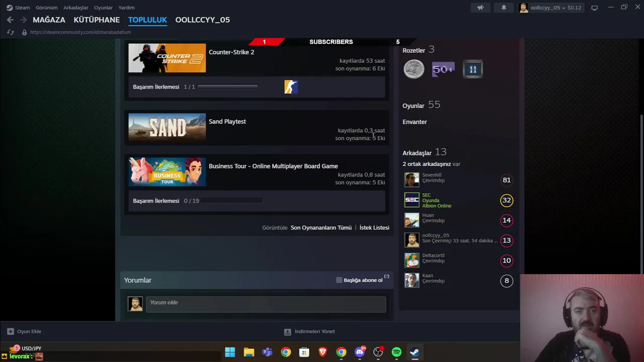Switch to the KÜTÜPHANE tab
644x362 pixels.
97,20
